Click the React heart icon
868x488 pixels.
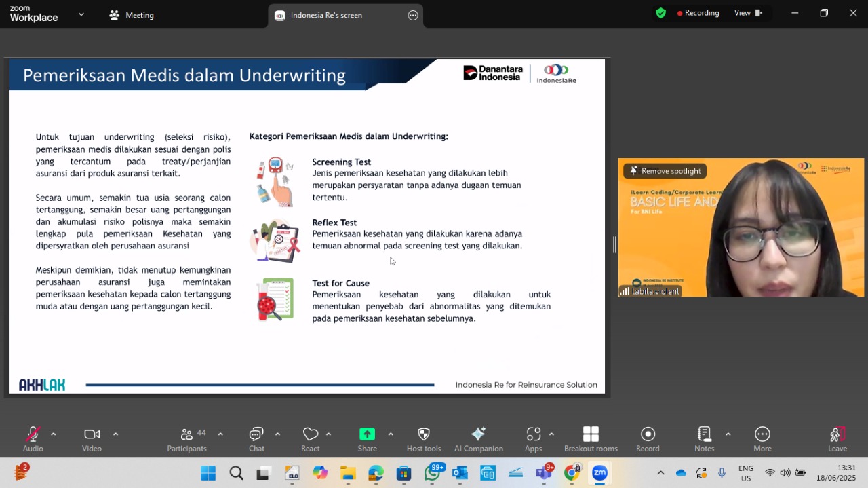pos(311,439)
